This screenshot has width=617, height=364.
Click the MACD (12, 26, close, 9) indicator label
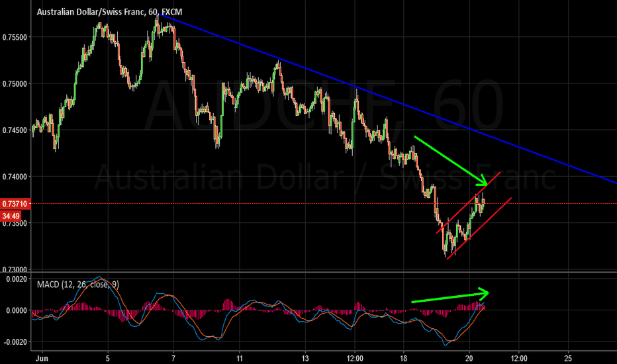pyautogui.click(x=78, y=284)
